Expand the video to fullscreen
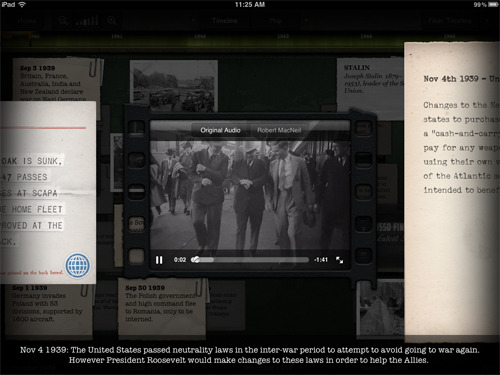The image size is (500, 375). tap(339, 260)
